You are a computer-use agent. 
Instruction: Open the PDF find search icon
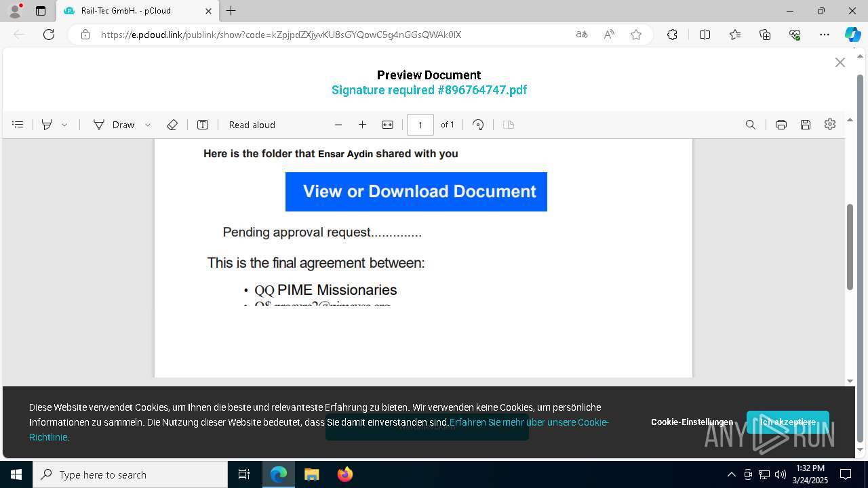751,125
